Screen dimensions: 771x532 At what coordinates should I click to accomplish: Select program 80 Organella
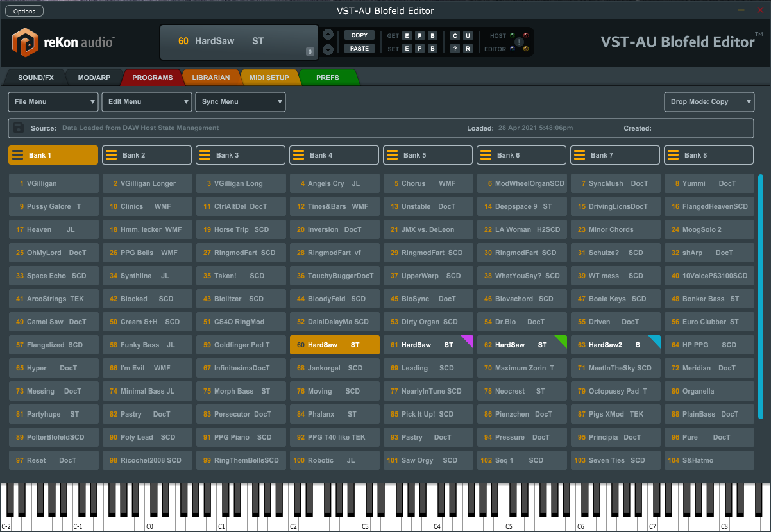pos(709,391)
